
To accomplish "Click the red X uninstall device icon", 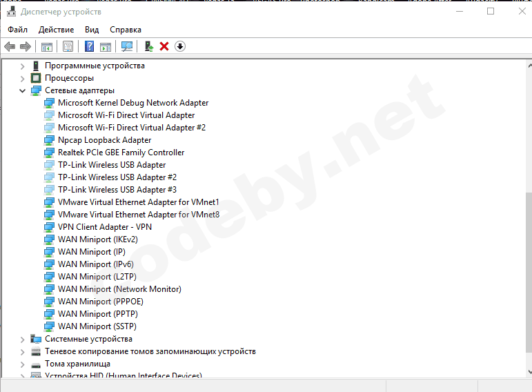I will point(164,46).
